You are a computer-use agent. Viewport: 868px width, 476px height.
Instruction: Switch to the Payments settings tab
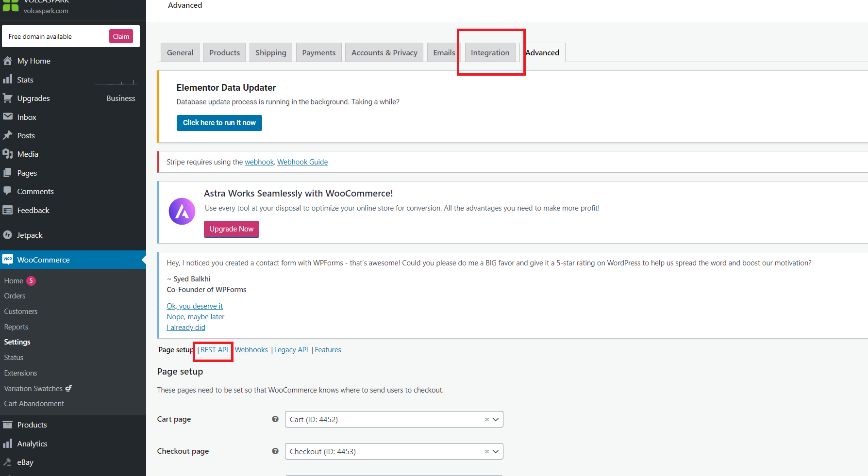319,52
